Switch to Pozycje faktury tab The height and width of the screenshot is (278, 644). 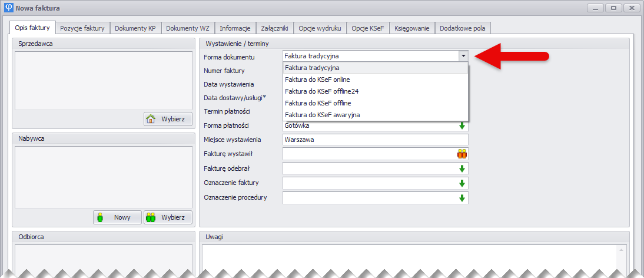82,28
